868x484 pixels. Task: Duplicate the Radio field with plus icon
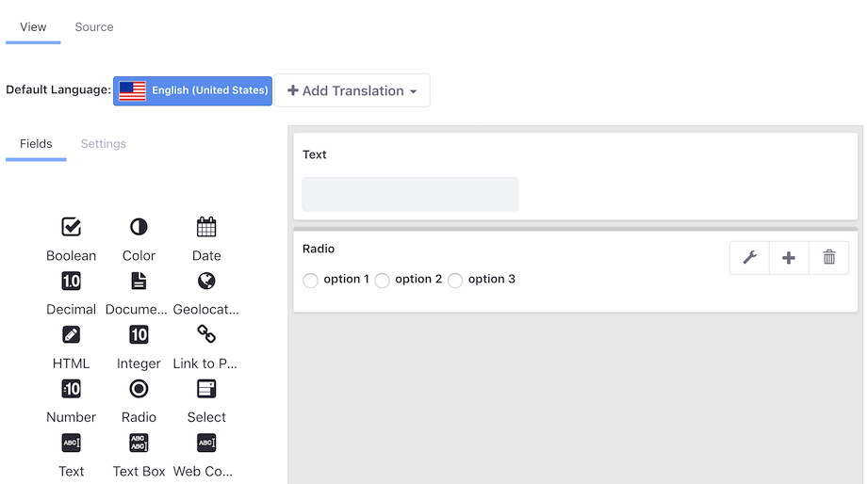point(789,258)
